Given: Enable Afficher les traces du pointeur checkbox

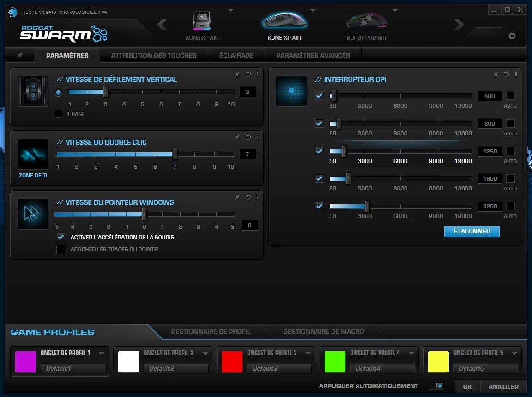Looking at the screenshot, I should coord(61,249).
